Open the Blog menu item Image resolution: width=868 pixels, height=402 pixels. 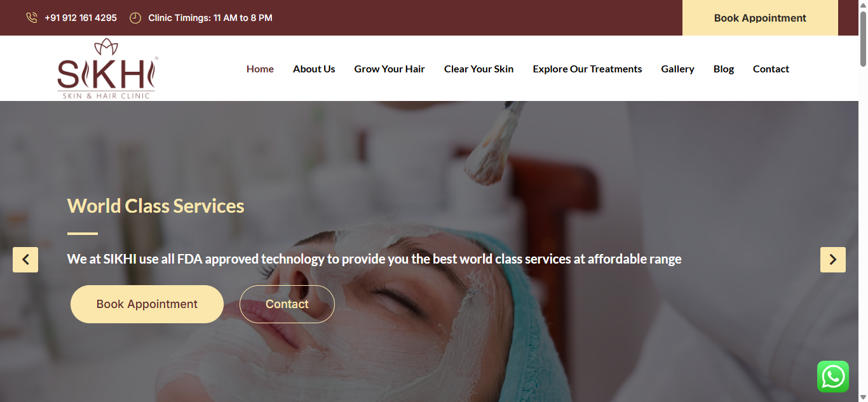pos(724,69)
